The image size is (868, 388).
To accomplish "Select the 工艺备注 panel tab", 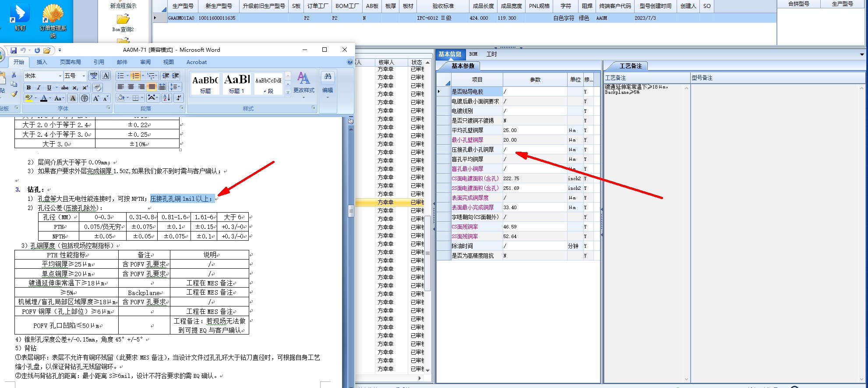I will pos(630,66).
